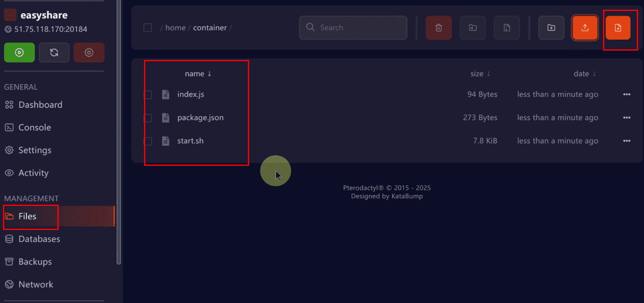The image size is (644, 303).
Task: Navigate to home in the breadcrumb
Action: (x=175, y=28)
